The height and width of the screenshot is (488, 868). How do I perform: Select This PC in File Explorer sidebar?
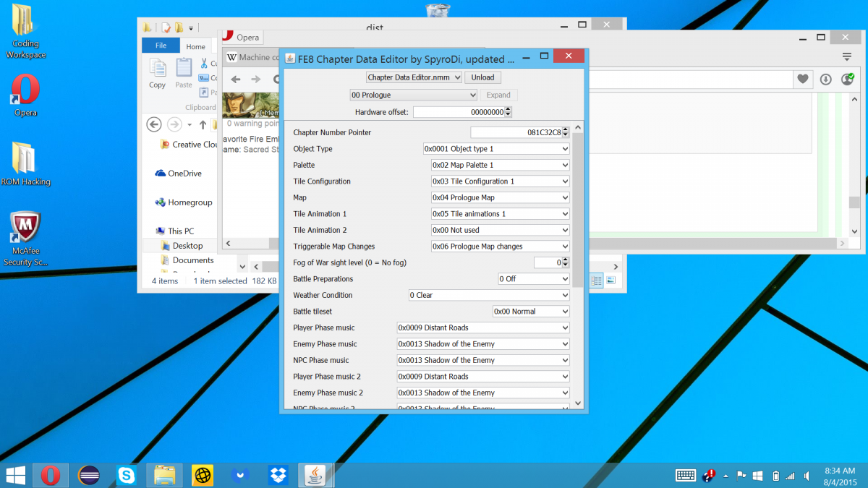pyautogui.click(x=174, y=231)
